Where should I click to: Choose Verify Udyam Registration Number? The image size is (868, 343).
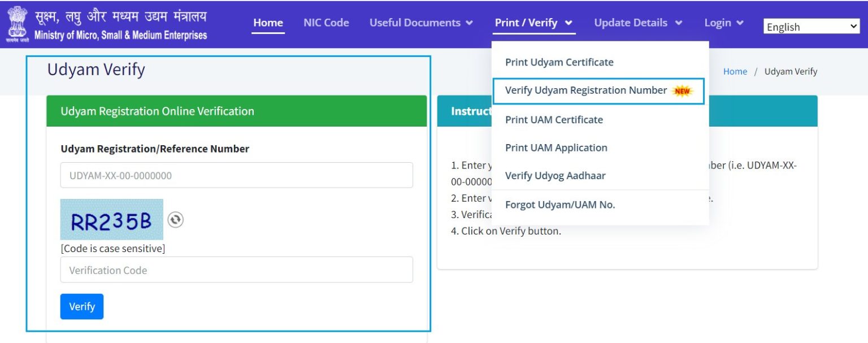click(x=586, y=90)
